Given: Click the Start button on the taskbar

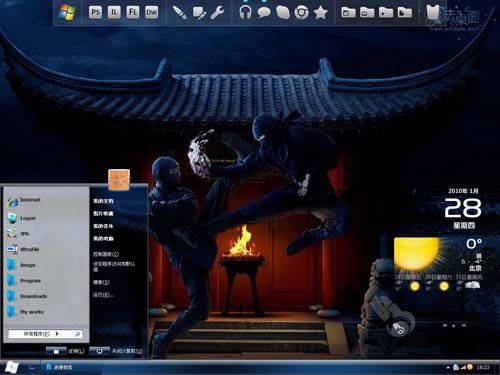Looking at the screenshot, I should [12, 367].
